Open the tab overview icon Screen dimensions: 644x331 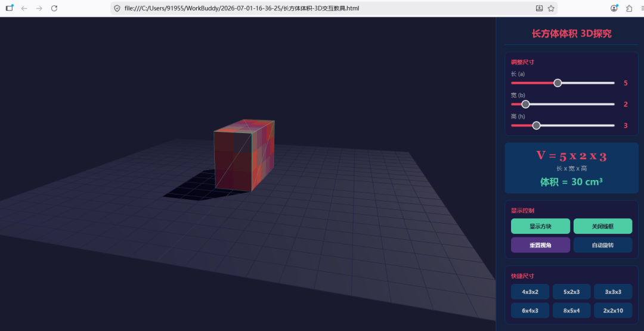(9, 8)
